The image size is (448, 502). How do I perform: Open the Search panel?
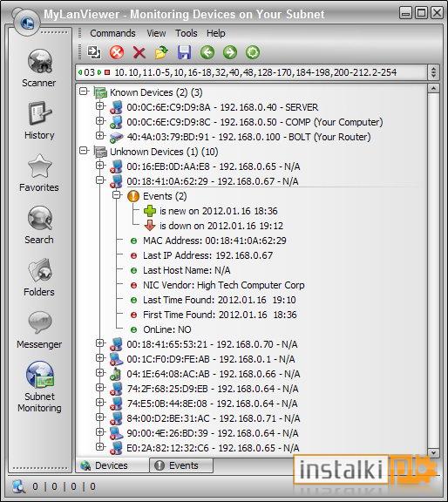click(x=39, y=225)
